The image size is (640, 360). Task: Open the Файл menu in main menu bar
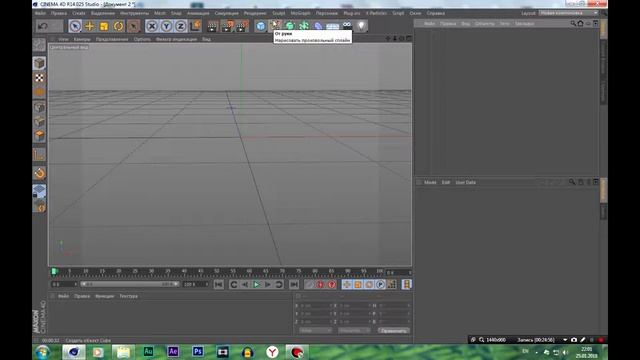40,13
